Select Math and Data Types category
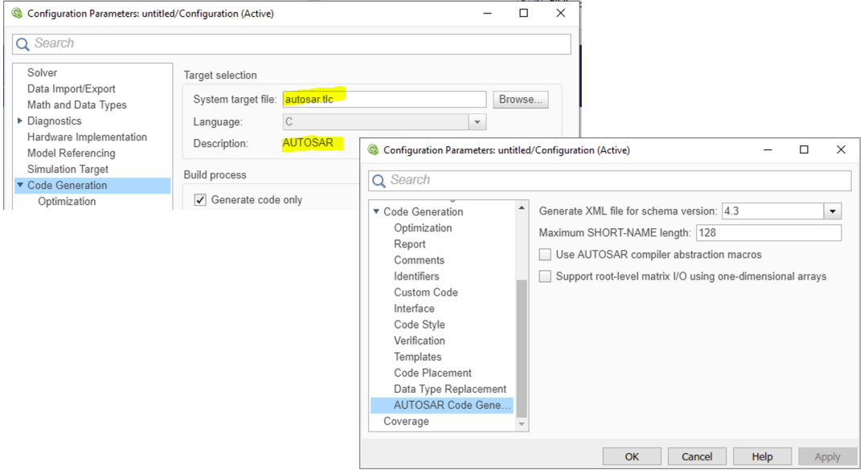The height and width of the screenshot is (474, 868). point(77,104)
